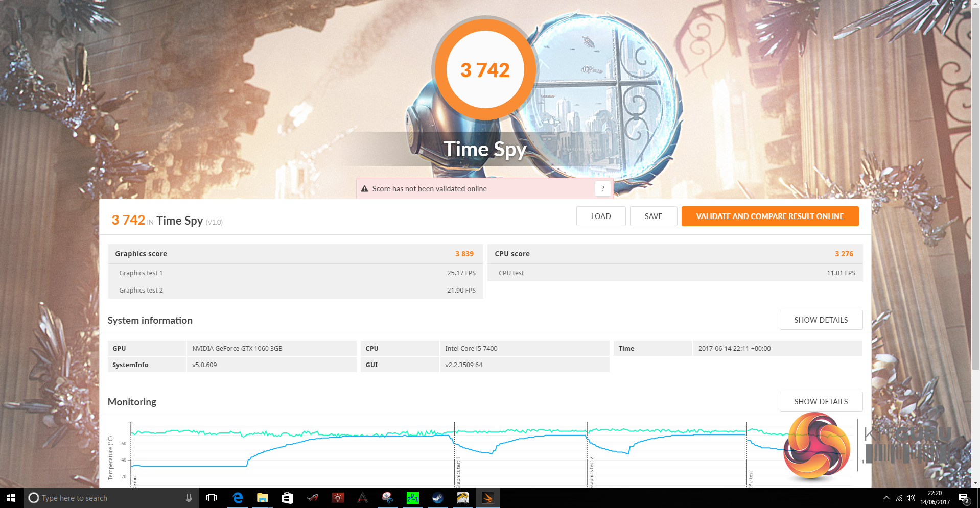Click the Monitoring section heading
The height and width of the screenshot is (508, 980).
(132, 402)
